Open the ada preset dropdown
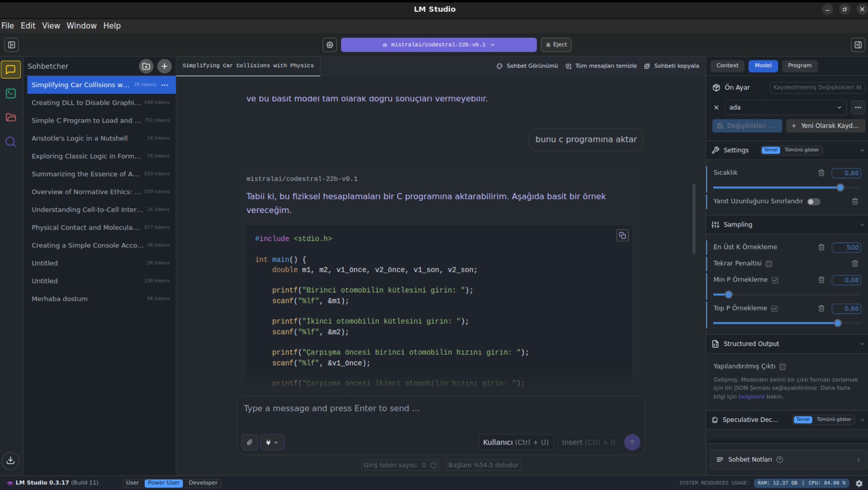Image resolution: width=868 pixels, height=490 pixels. [785, 107]
